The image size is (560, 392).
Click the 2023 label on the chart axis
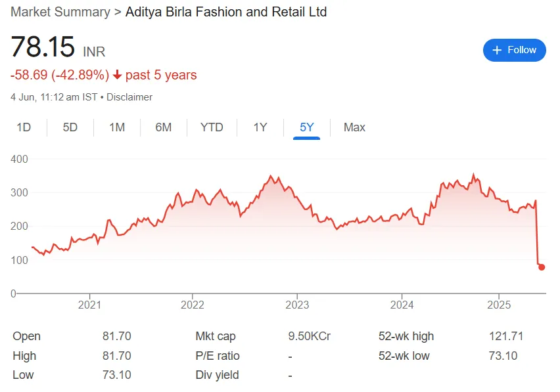298,305
